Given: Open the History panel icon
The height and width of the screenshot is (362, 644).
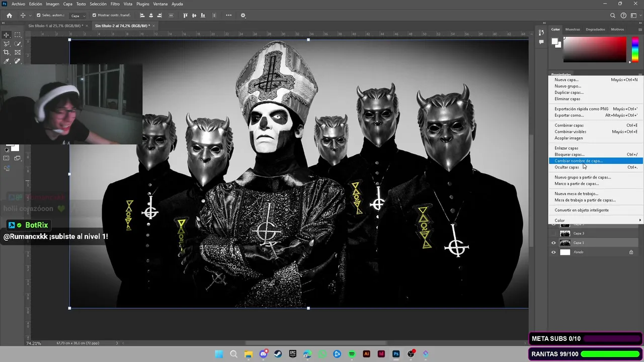Looking at the screenshot, I should click(541, 33).
